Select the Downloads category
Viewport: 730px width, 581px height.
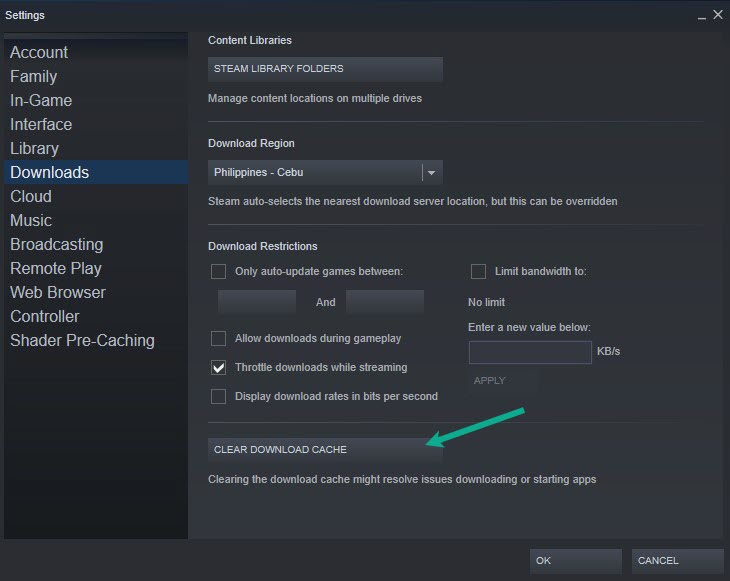[96, 172]
